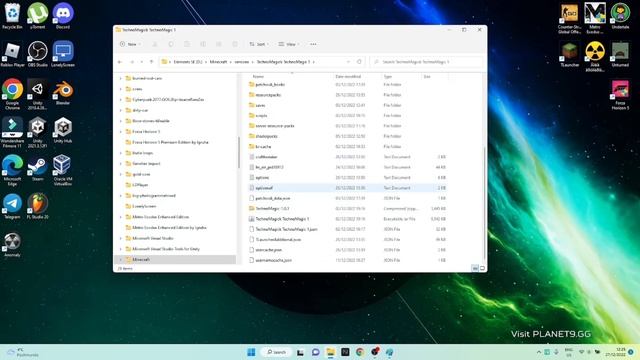Switch to large thumbnails view in status bar
The width and height of the screenshot is (640, 360).
(x=482, y=268)
